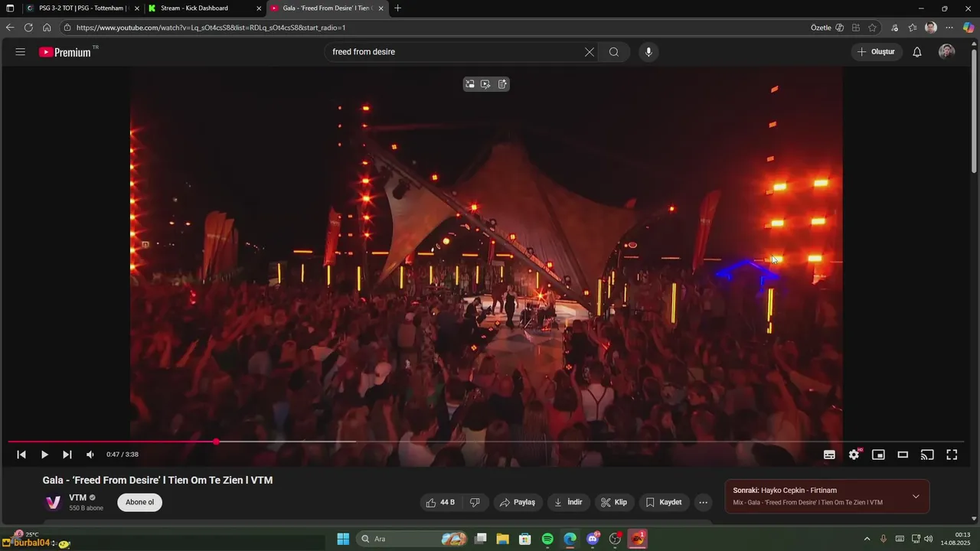Unmute the video volume
Viewport: 980px width, 551px height.
[90, 455]
